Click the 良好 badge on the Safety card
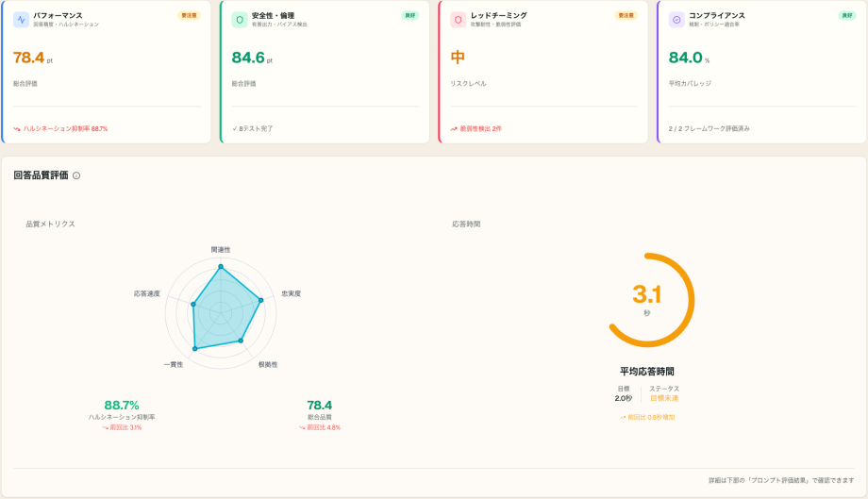This screenshot has width=868, height=499. coord(410,15)
